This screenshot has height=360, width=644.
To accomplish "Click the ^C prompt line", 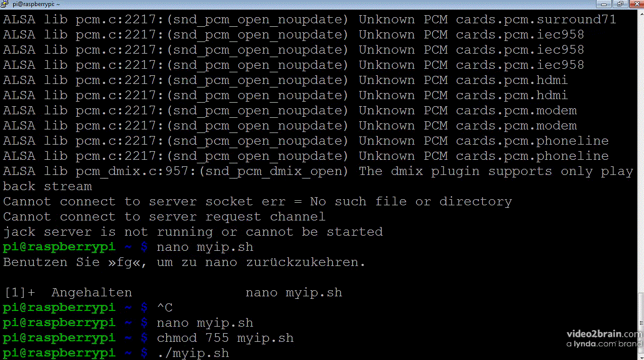I will [165, 307].
